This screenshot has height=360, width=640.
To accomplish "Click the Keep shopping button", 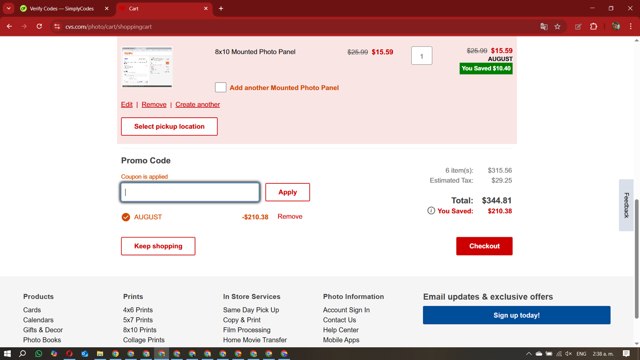I will [158, 246].
